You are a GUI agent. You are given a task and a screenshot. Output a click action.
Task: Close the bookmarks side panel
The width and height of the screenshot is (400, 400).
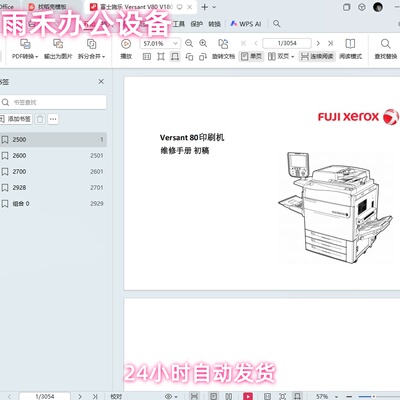click(x=101, y=82)
